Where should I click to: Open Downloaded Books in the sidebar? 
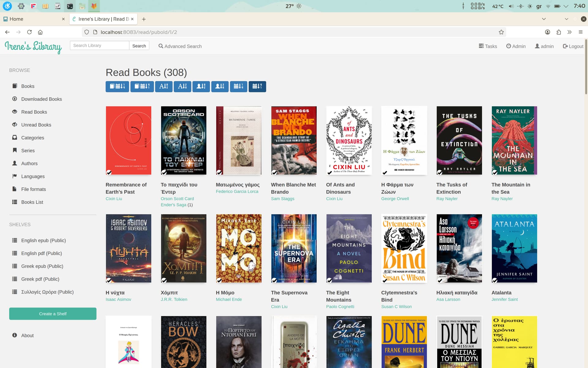click(41, 99)
